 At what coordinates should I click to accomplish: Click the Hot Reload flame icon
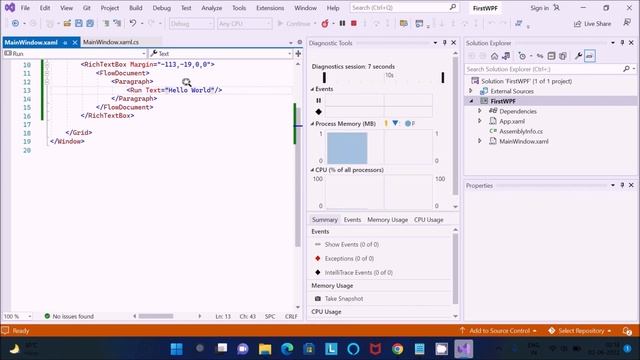point(325,24)
